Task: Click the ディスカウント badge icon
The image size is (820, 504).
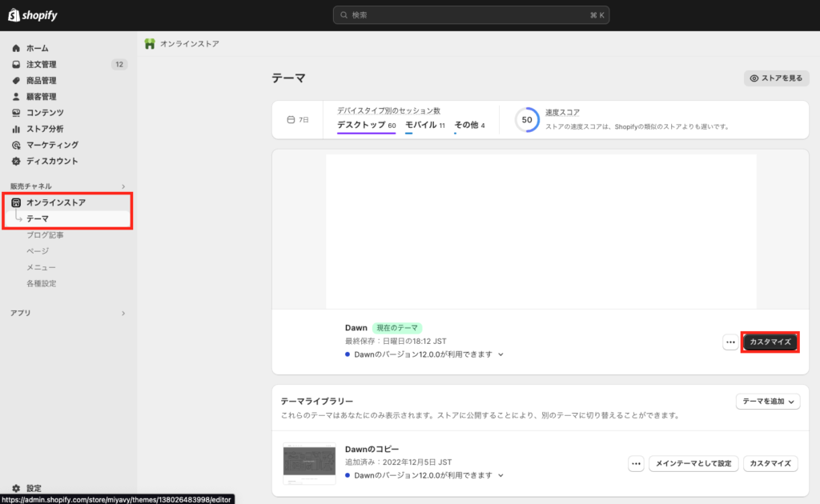Action: click(x=16, y=162)
